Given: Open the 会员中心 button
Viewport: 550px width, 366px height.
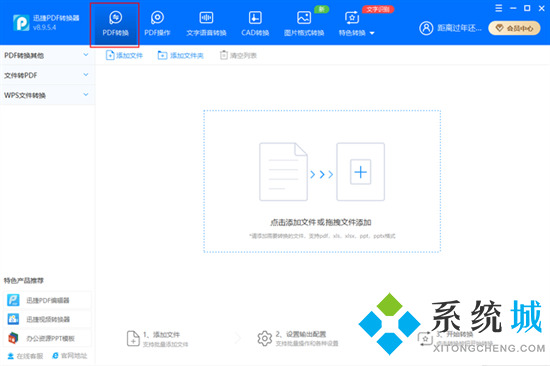Looking at the screenshot, I should coord(514,28).
